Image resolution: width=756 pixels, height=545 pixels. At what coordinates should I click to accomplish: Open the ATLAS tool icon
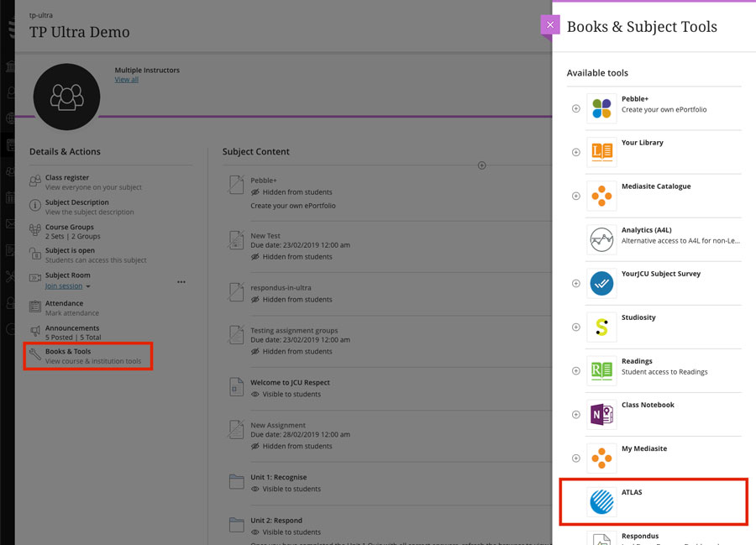(x=601, y=501)
